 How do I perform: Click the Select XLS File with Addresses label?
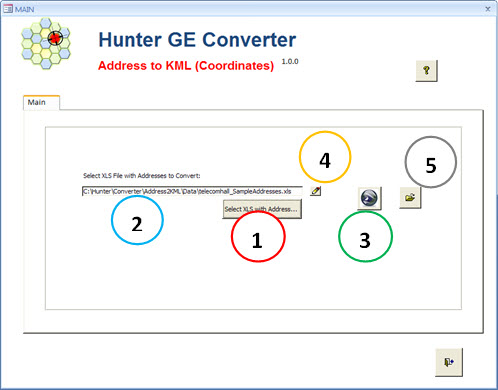click(x=142, y=176)
